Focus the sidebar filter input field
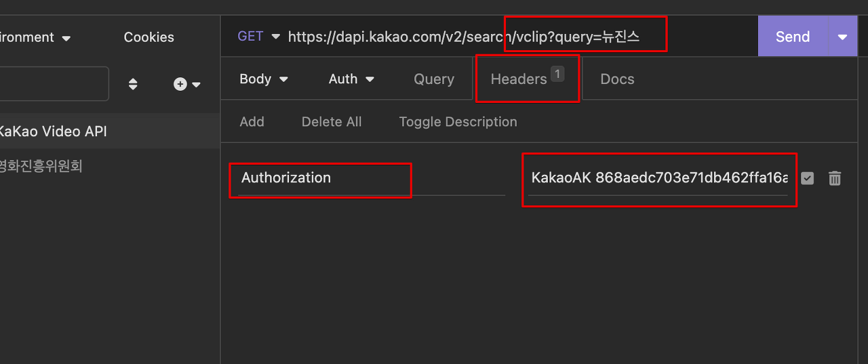Screen dimensions: 868x364 pos(54,84)
